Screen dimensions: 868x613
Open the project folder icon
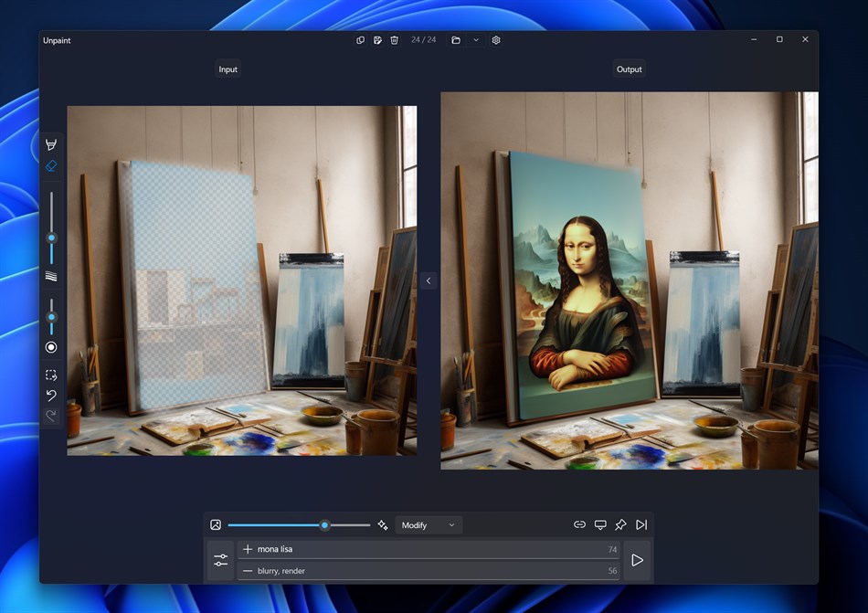(x=456, y=40)
